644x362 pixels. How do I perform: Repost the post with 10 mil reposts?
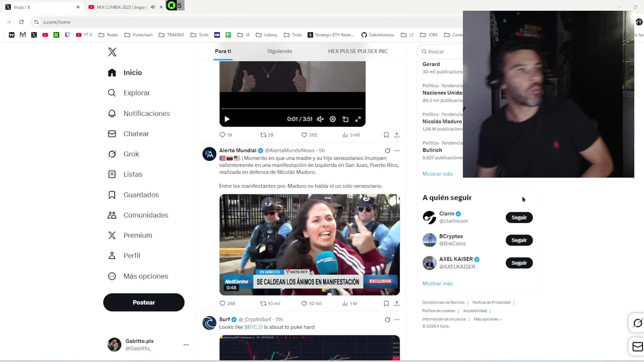(270, 304)
